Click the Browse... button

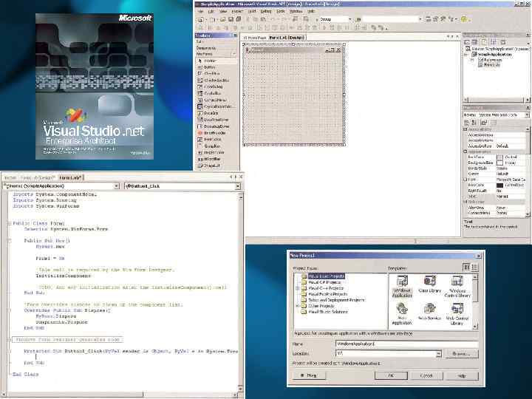pyautogui.click(x=462, y=353)
